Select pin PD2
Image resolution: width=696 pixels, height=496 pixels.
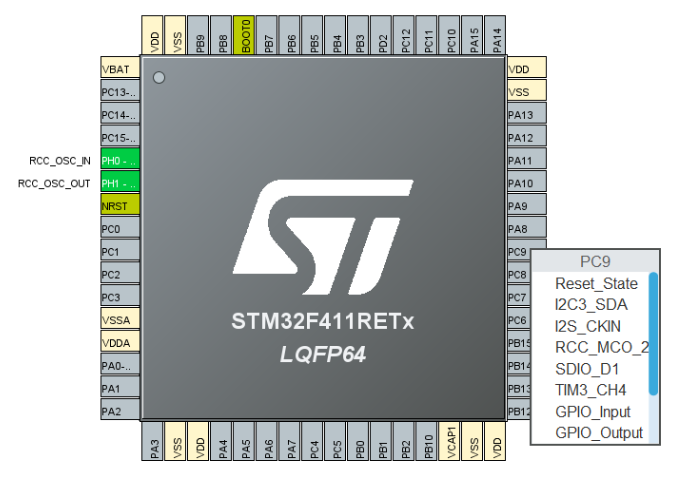click(x=381, y=35)
